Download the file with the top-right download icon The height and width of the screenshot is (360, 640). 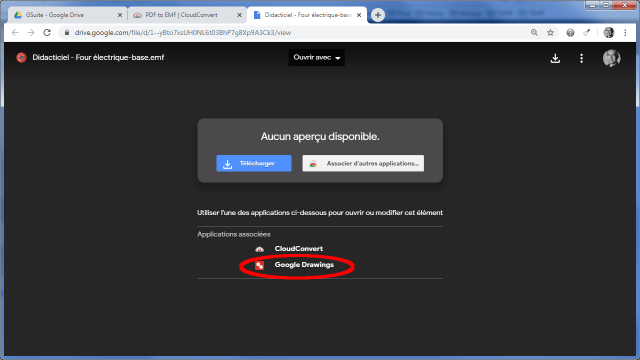pyautogui.click(x=555, y=58)
